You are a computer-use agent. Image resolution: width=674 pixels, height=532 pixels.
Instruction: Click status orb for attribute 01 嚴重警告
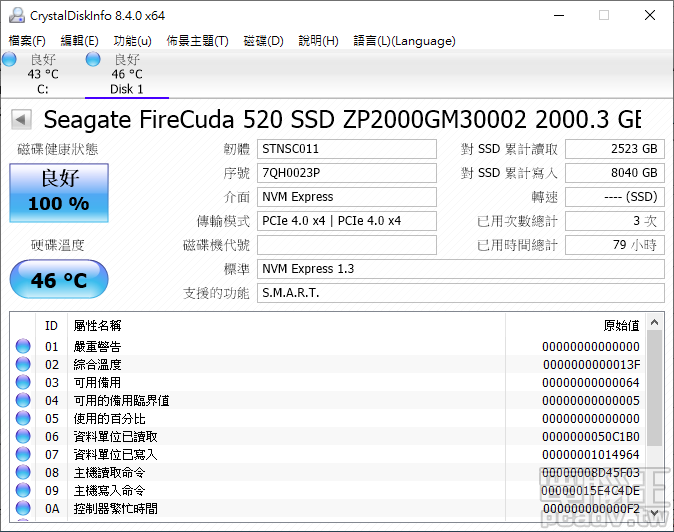[23, 346]
